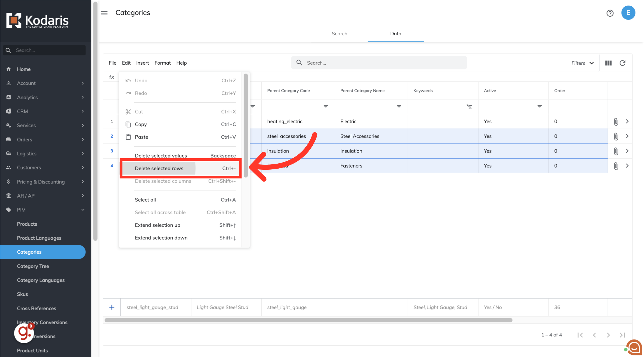Select row number 2 header

tap(112, 136)
